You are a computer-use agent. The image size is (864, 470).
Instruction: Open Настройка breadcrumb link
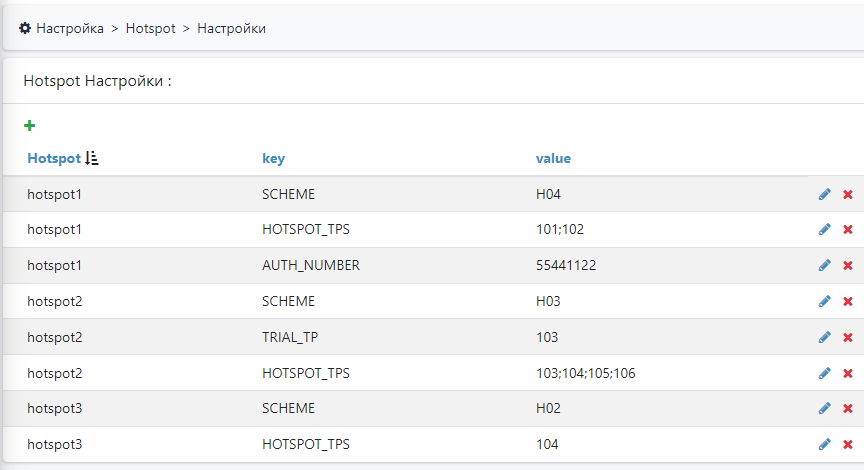click(70, 28)
